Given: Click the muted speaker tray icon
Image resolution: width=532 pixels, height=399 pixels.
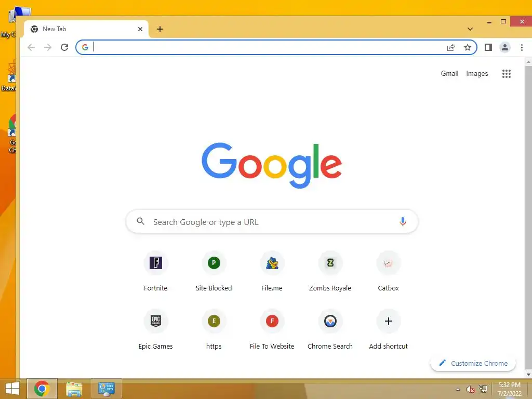Looking at the screenshot, I should pos(470,389).
